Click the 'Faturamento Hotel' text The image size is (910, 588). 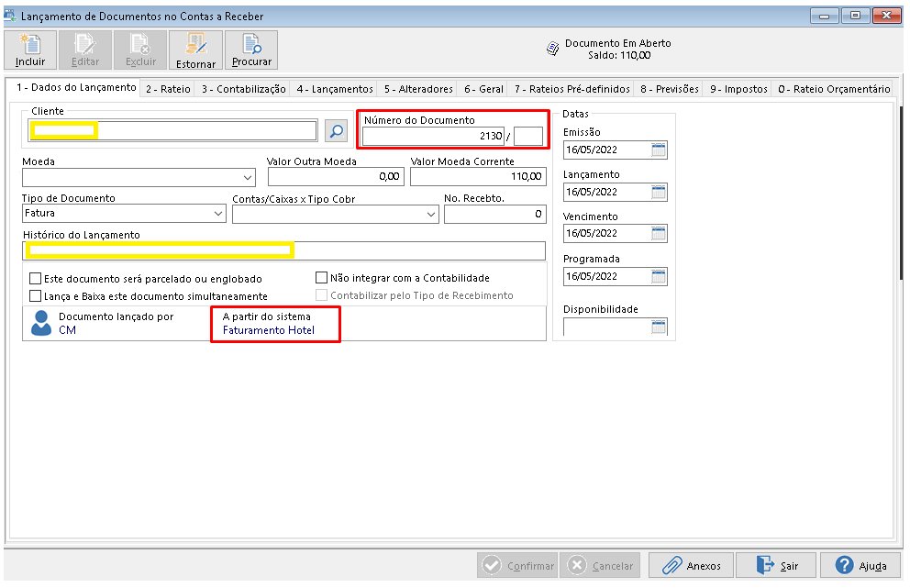269,330
